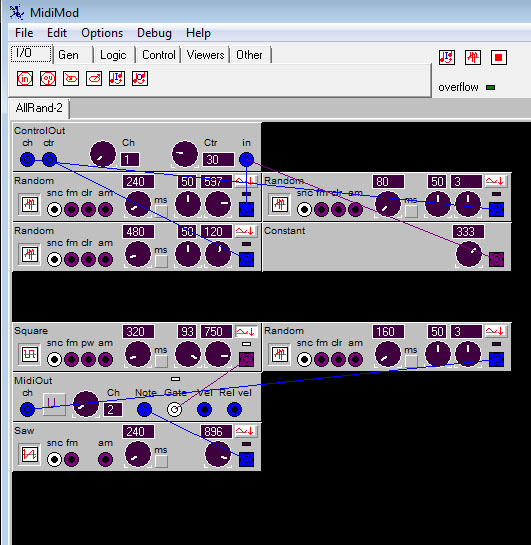Toggle the ms checkbox on Random 480 module
Image resolution: width=531 pixels, height=545 pixels.
pos(161,261)
